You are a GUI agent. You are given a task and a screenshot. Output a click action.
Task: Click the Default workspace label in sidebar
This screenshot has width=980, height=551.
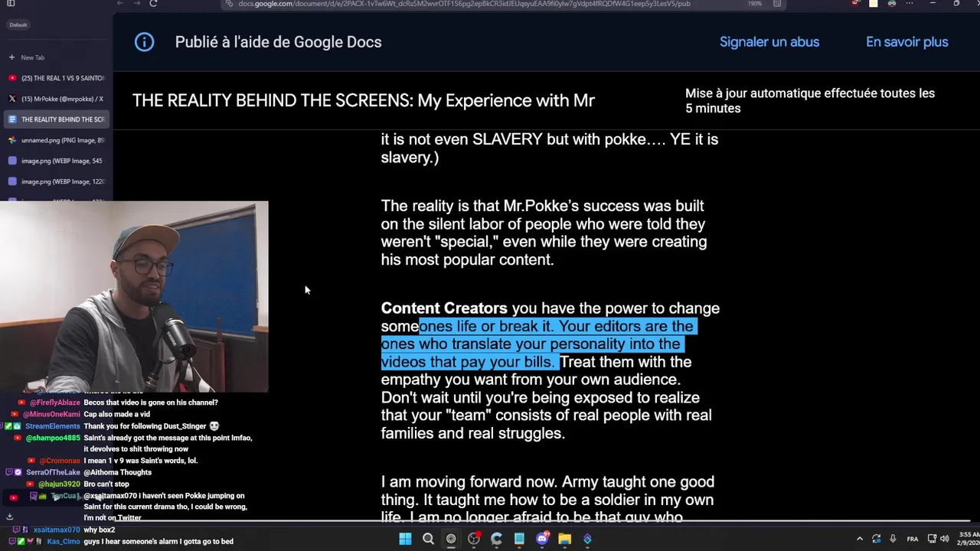(18, 25)
